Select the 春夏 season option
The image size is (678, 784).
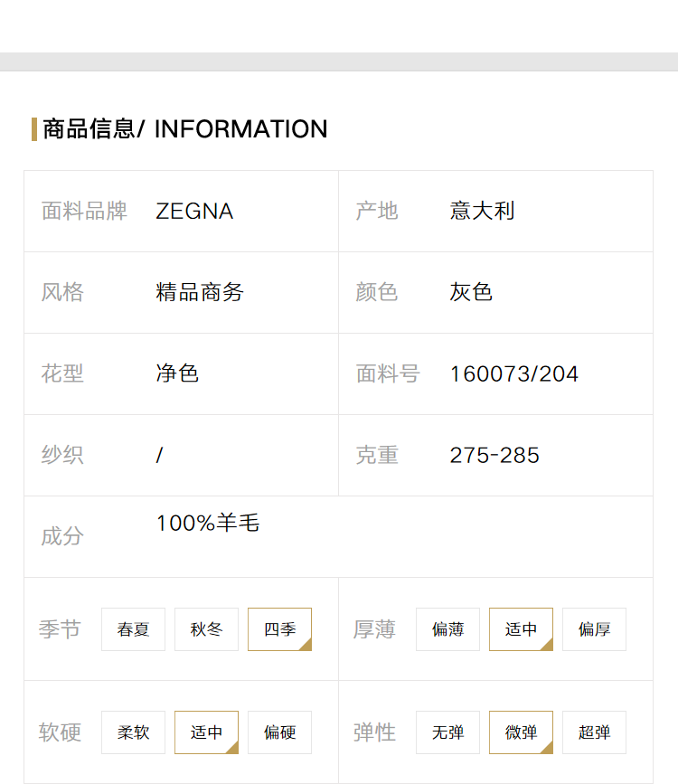[x=133, y=629]
